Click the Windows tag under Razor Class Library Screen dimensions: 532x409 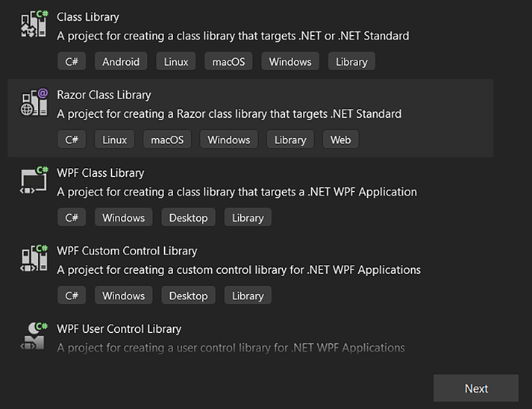(x=228, y=140)
